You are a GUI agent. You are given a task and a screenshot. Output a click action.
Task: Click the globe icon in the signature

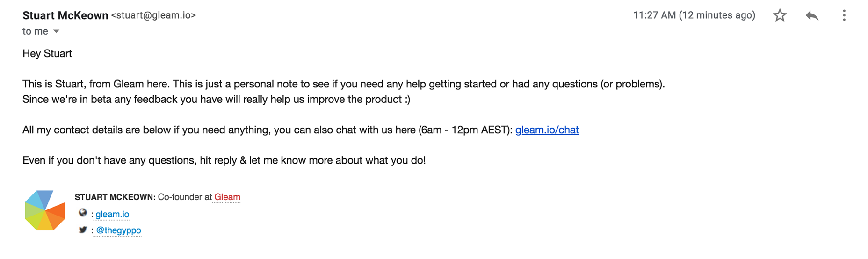(83, 213)
